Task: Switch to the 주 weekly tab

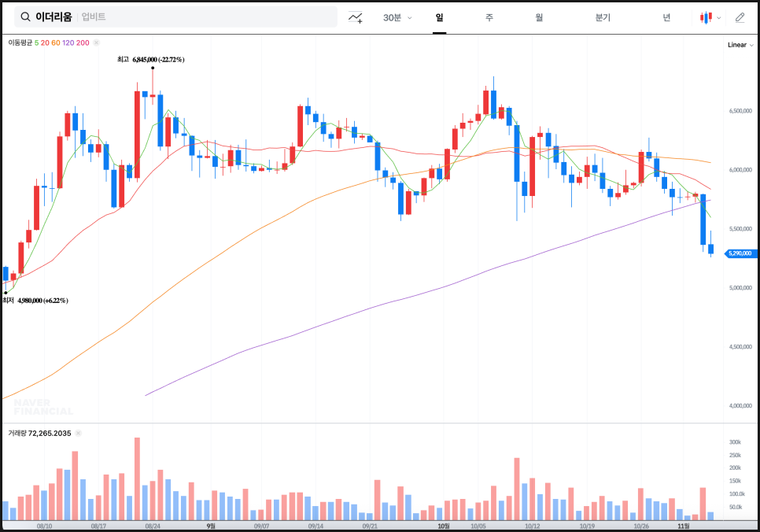Action: coord(489,17)
